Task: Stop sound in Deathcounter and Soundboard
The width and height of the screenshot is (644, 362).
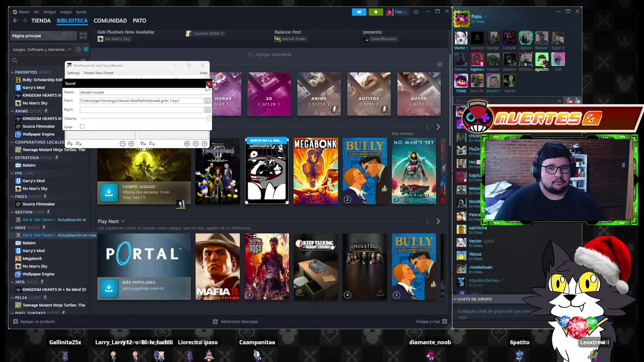Action: pos(187,144)
